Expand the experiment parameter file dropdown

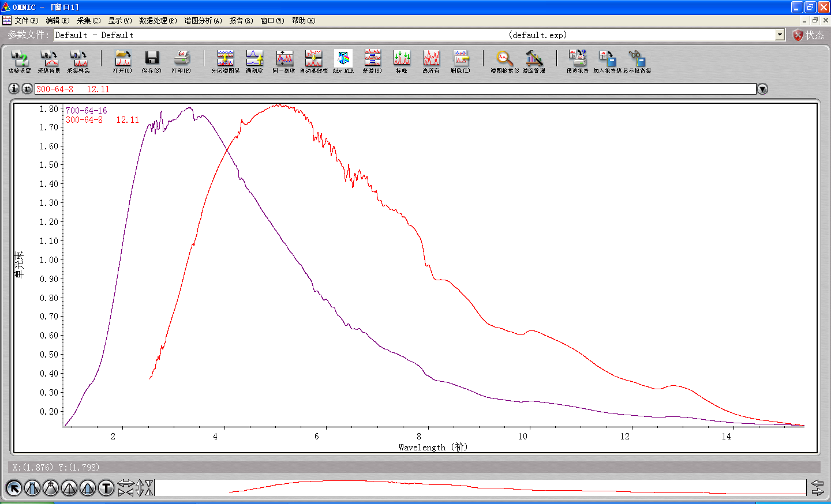tap(780, 35)
